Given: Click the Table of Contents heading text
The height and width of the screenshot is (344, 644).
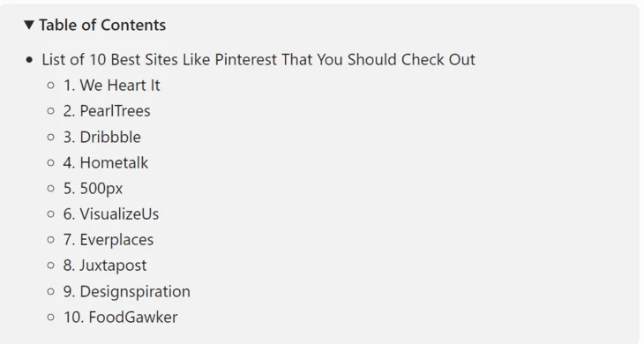Looking at the screenshot, I should point(102,25).
